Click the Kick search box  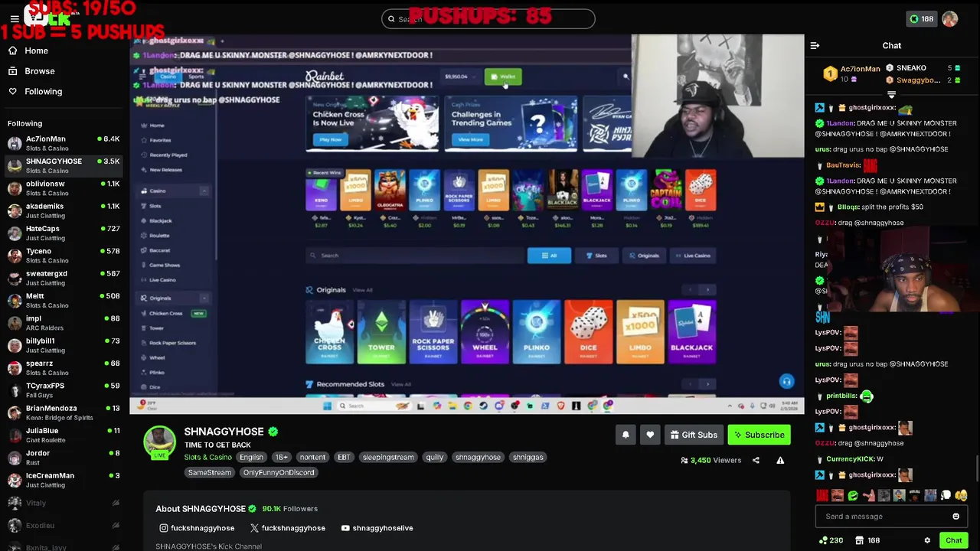pos(488,18)
